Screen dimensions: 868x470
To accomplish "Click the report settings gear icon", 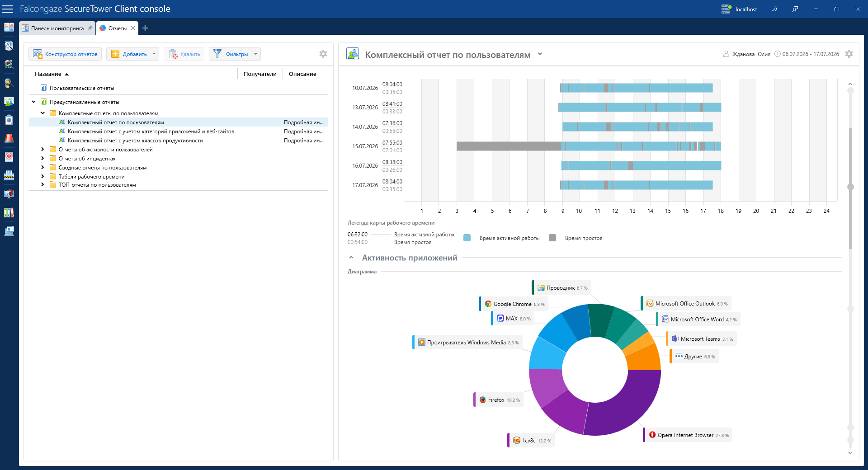I will click(x=849, y=54).
